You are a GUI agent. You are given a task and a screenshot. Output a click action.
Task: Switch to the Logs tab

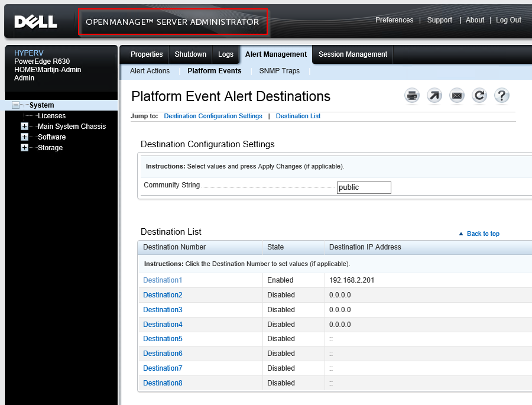pos(226,54)
